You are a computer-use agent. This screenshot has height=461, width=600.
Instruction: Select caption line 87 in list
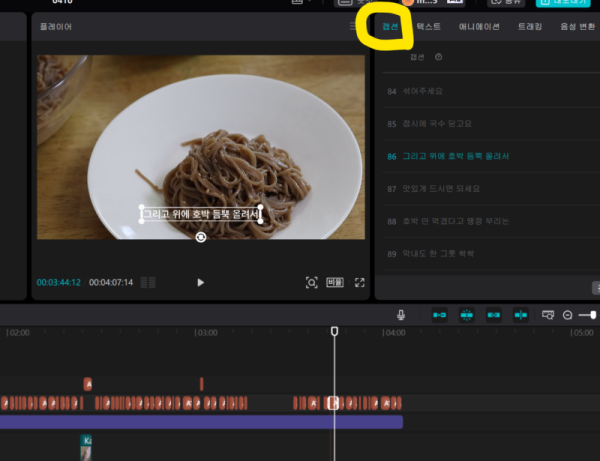(x=440, y=188)
